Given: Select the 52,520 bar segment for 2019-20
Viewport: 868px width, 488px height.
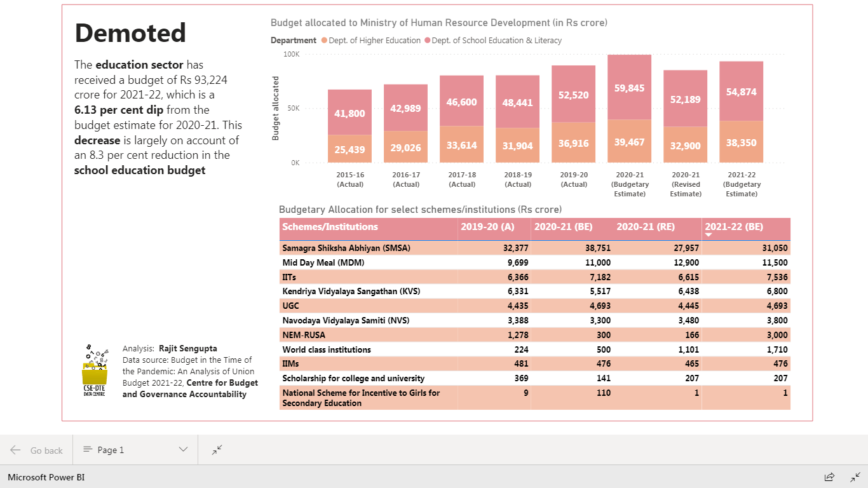Looking at the screenshot, I should tap(573, 94).
